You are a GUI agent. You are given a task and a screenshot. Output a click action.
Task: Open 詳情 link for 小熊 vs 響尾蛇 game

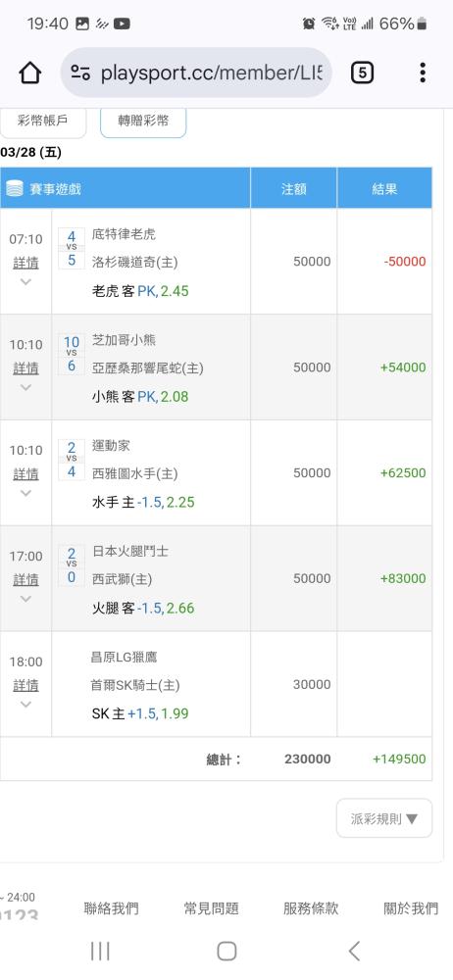(x=25, y=368)
